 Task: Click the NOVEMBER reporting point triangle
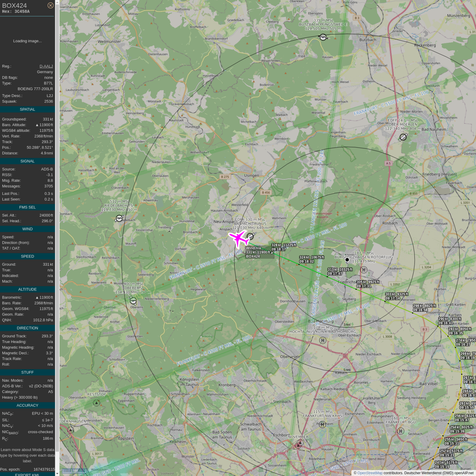tap(298, 445)
